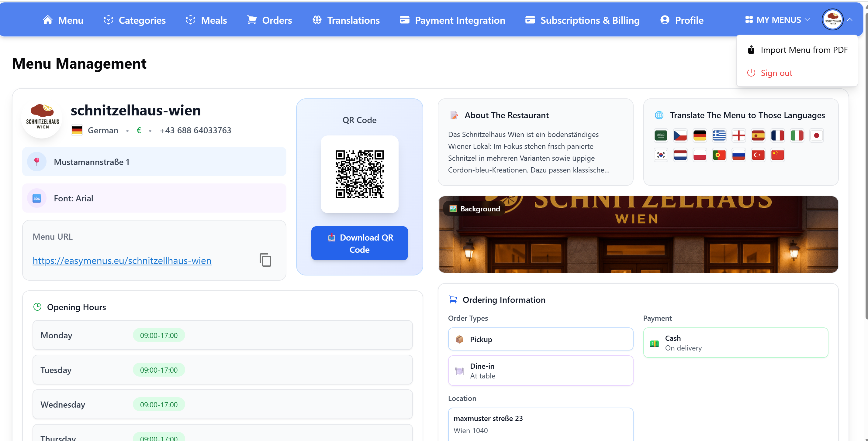Select Cash On delivery payment option
The image size is (868, 441).
[x=735, y=343]
